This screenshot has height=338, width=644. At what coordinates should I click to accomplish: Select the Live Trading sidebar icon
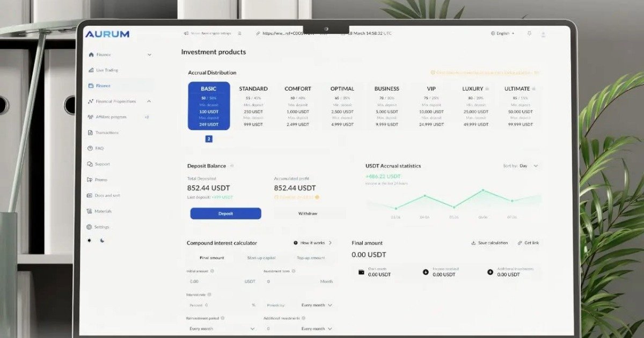[x=91, y=70]
